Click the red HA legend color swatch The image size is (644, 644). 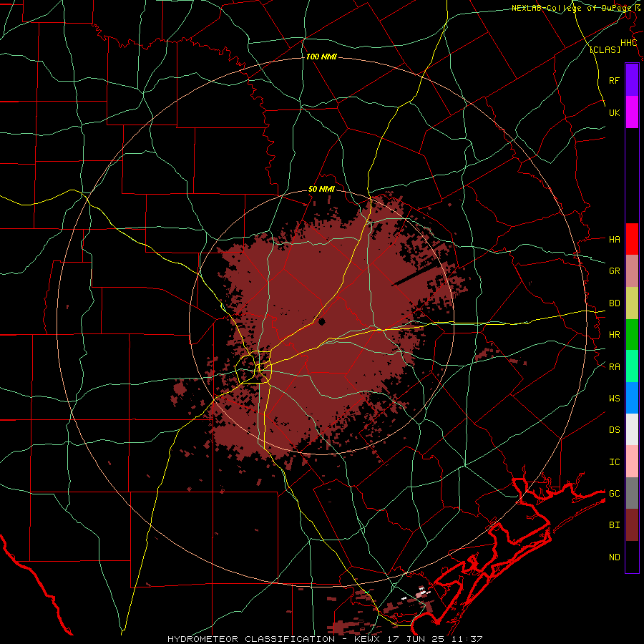pyautogui.click(x=632, y=239)
